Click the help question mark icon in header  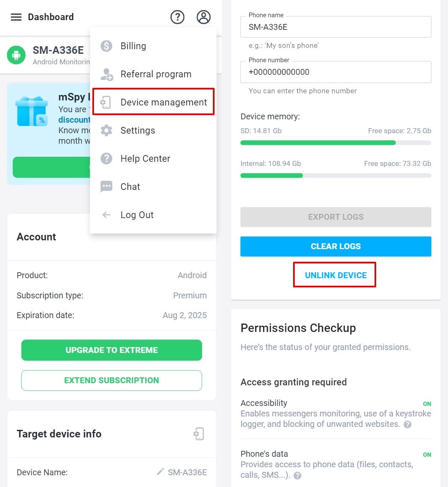pos(178,17)
